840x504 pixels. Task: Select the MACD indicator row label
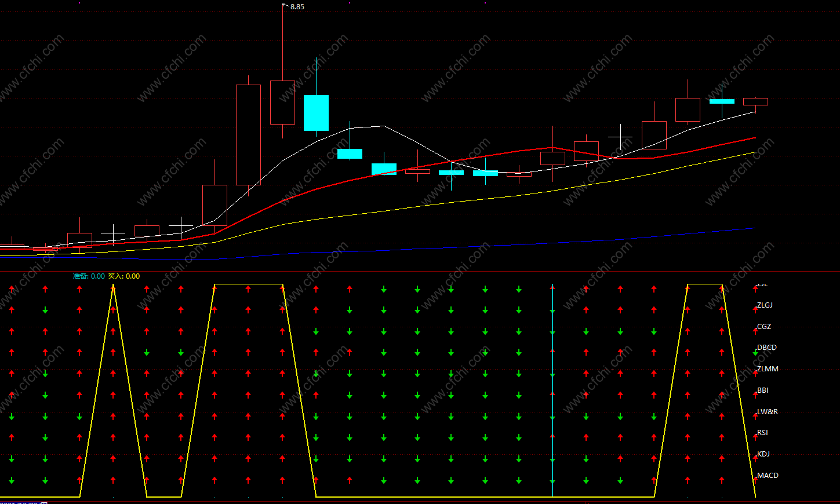pos(768,476)
